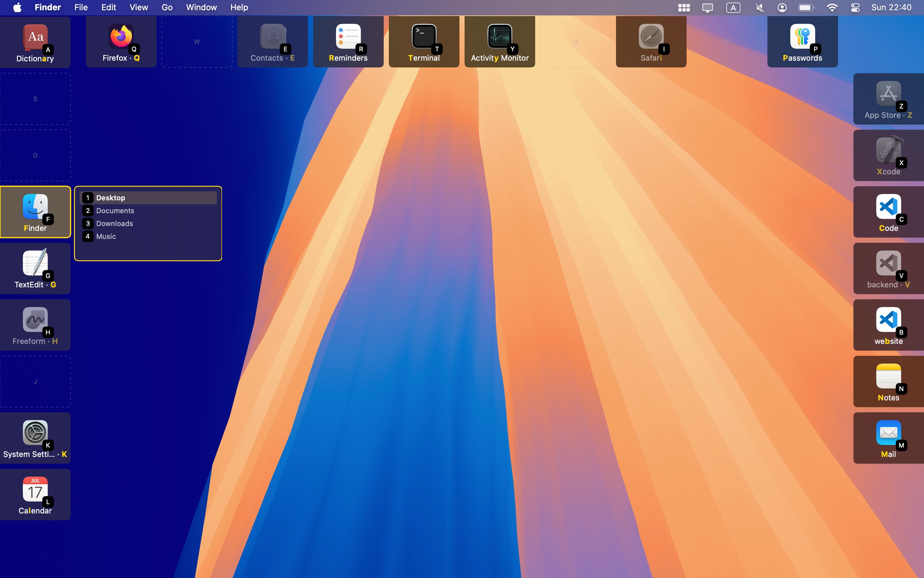Open the VS Code tile labeled Code
924x578 pixels.
click(x=888, y=212)
